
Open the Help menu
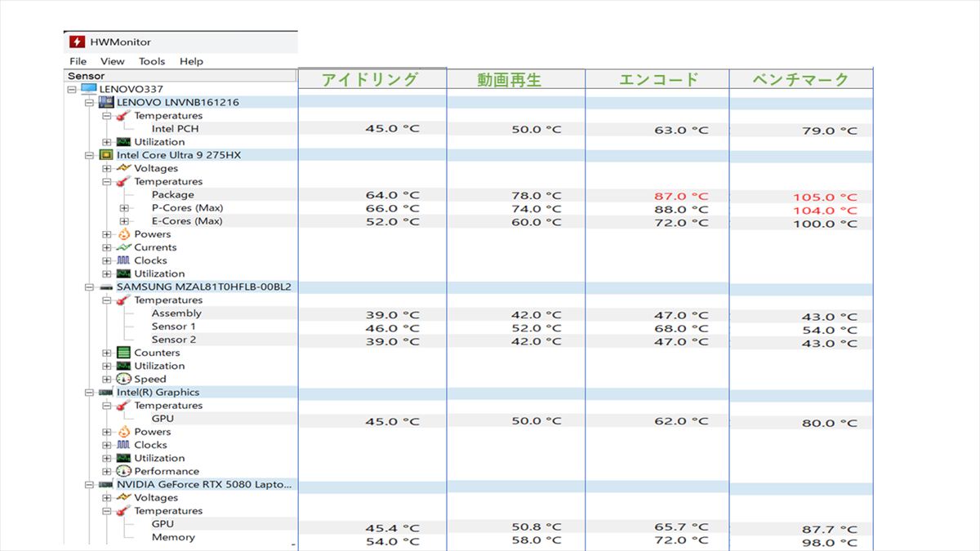click(x=191, y=61)
